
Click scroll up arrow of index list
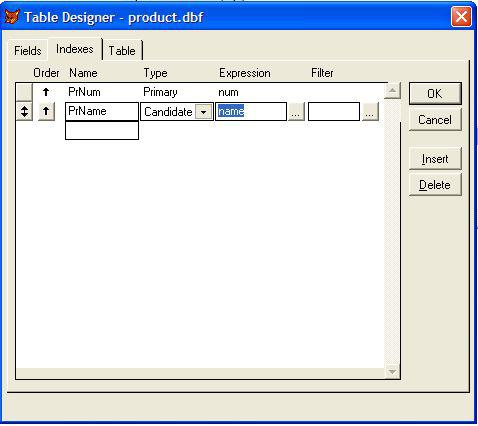[392, 91]
